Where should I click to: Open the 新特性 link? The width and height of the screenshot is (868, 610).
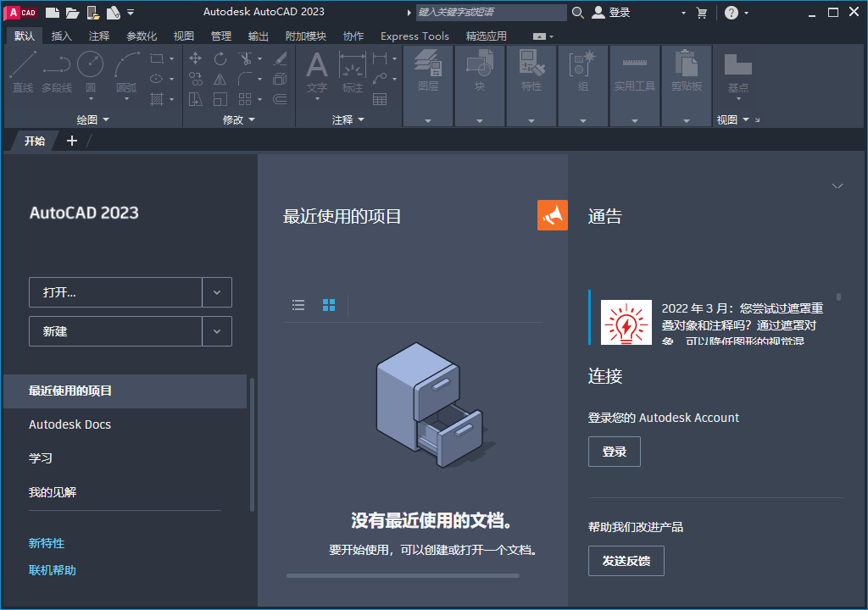point(47,543)
